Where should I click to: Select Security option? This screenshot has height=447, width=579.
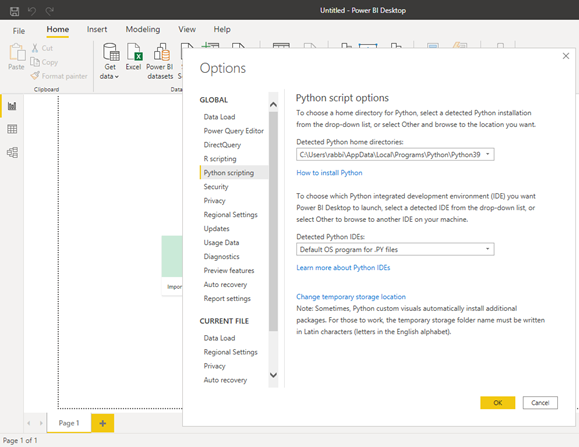coord(216,187)
